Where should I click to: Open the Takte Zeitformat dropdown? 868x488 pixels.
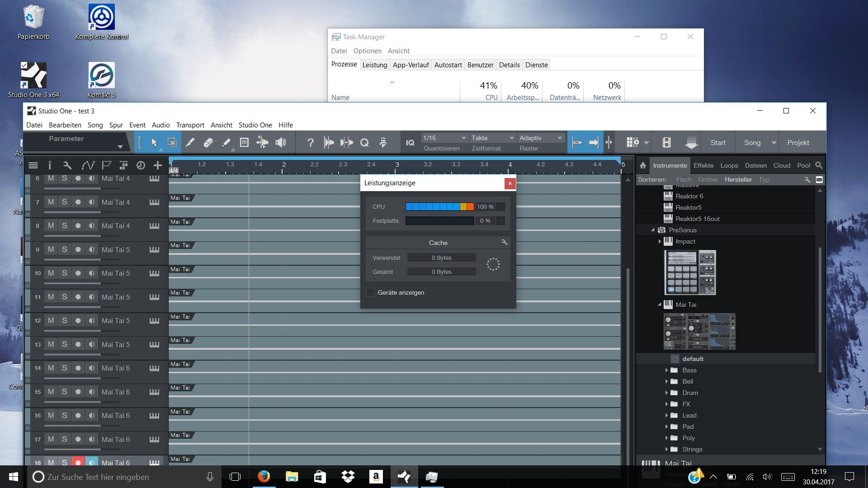pos(492,138)
